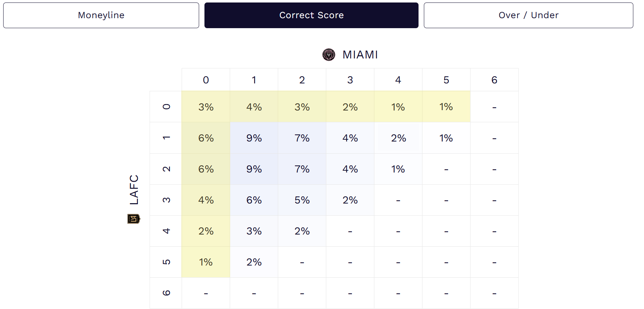Open the Over / Under view
This screenshot has height=309, width=644.
(528, 15)
